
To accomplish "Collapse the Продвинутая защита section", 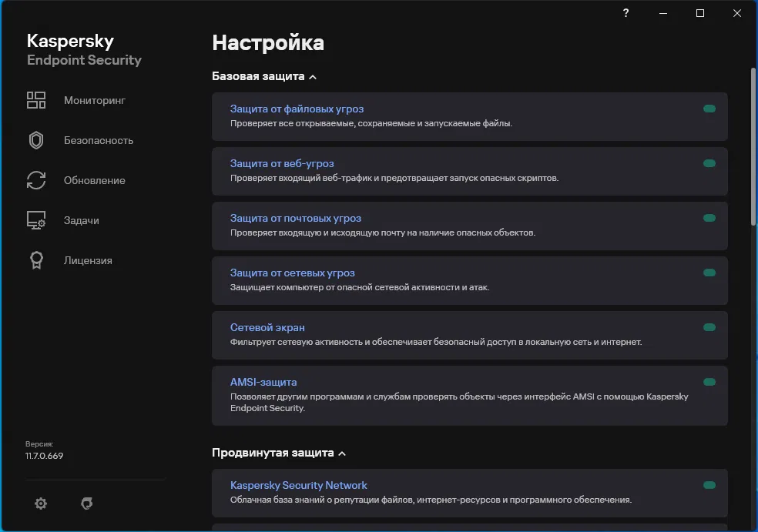I will 342,453.
